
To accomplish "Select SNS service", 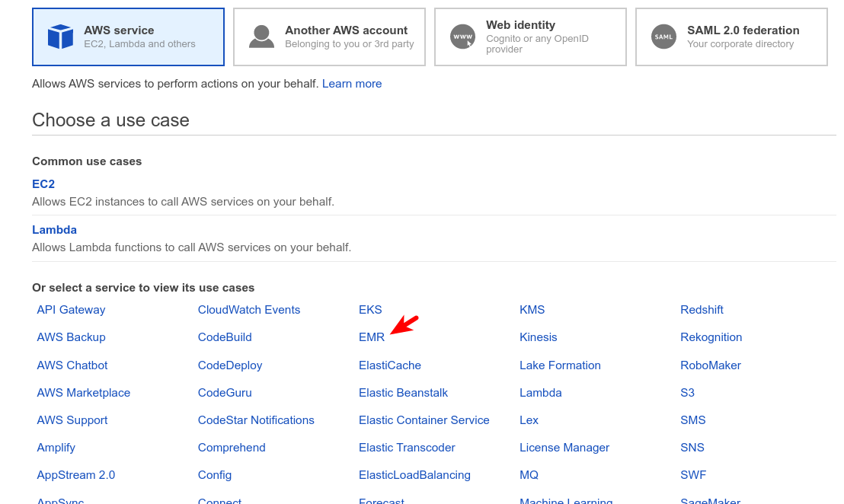I will coord(692,448).
